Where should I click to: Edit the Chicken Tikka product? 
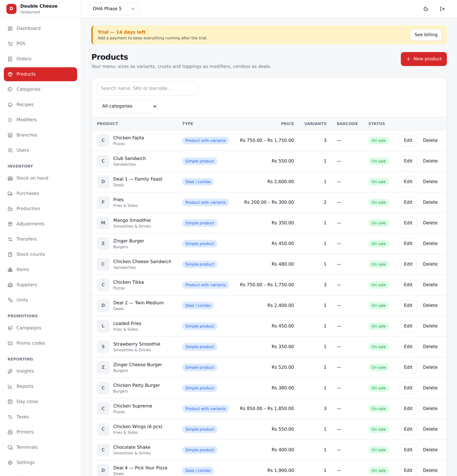point(408,285)
